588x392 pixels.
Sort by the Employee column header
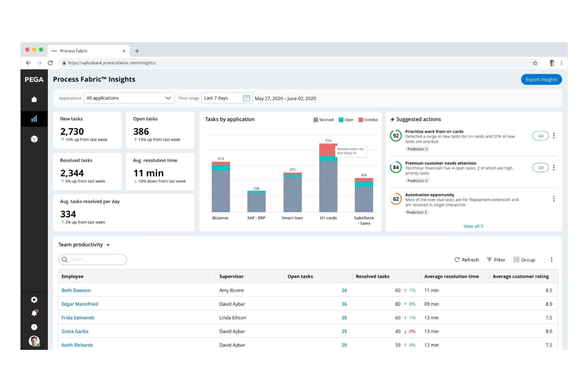click(x=137, y=276)
